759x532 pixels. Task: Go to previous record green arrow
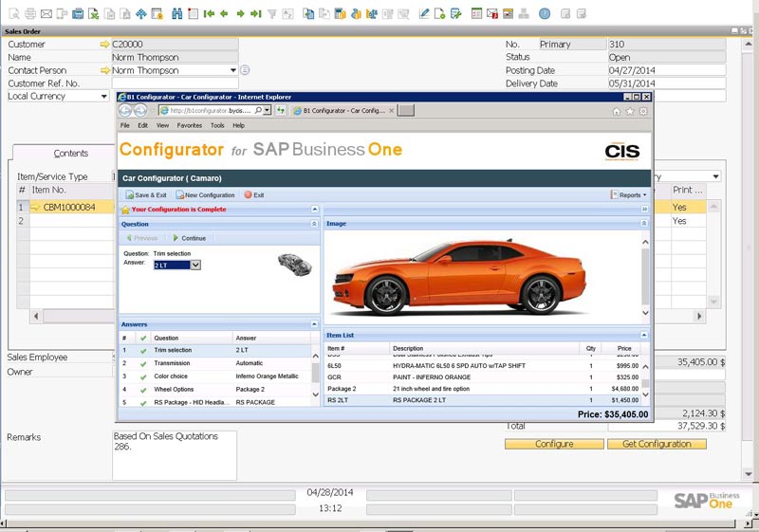[224, 13]
